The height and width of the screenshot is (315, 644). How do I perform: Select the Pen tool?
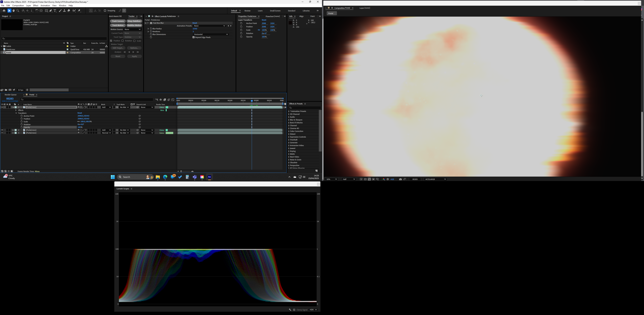[50, 11]
